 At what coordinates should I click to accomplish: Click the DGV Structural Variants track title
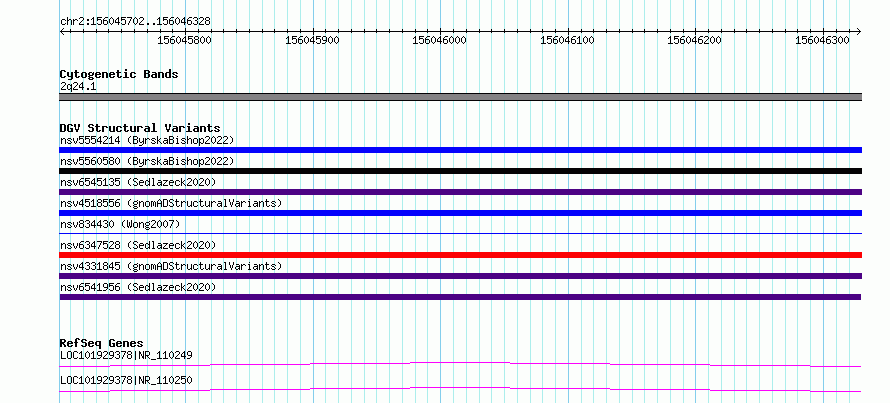tap(140, 128)
